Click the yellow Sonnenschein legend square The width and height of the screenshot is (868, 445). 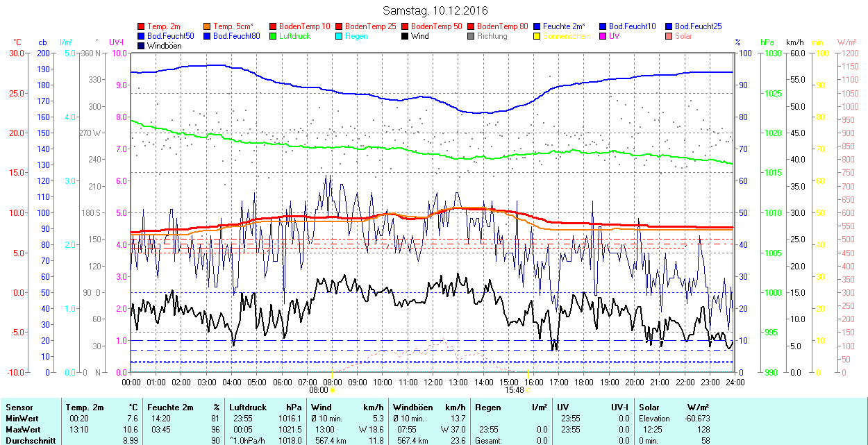coord(537,36)
